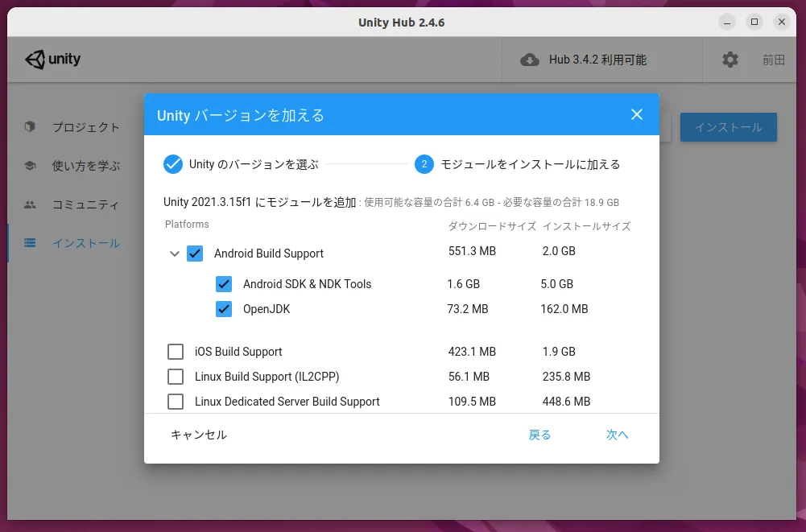Uncheck Android SDK & NDK Tools checkbox
The image size is (806, 532).
pos(224,284)
